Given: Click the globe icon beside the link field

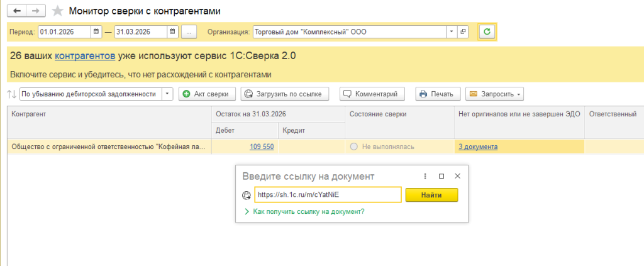Looking at the screenshot, I should click(x=247, y=196).
